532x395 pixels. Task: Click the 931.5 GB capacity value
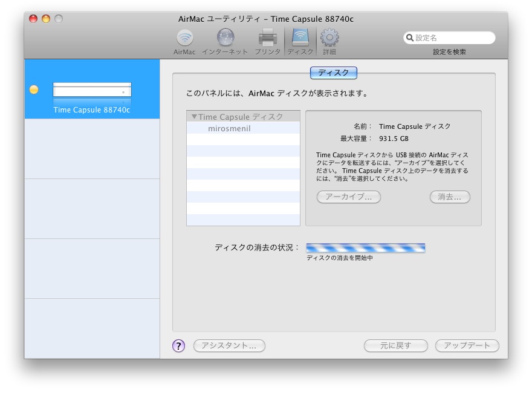tap(394, 139)
